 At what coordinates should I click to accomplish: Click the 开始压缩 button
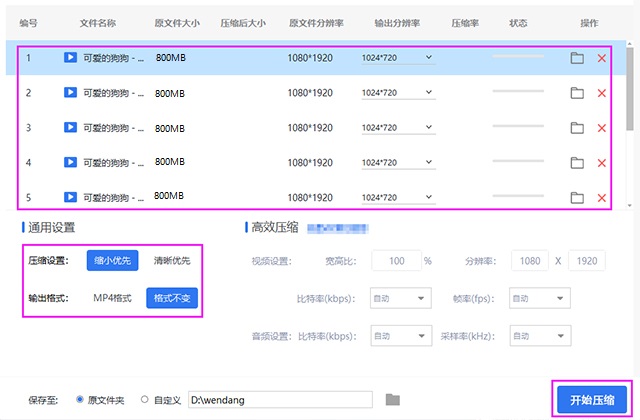tap(592, 399)
